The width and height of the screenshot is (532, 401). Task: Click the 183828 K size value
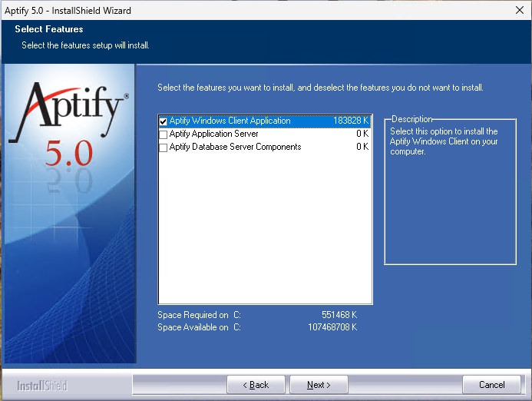pyautogui.click(x=351, y=121)
